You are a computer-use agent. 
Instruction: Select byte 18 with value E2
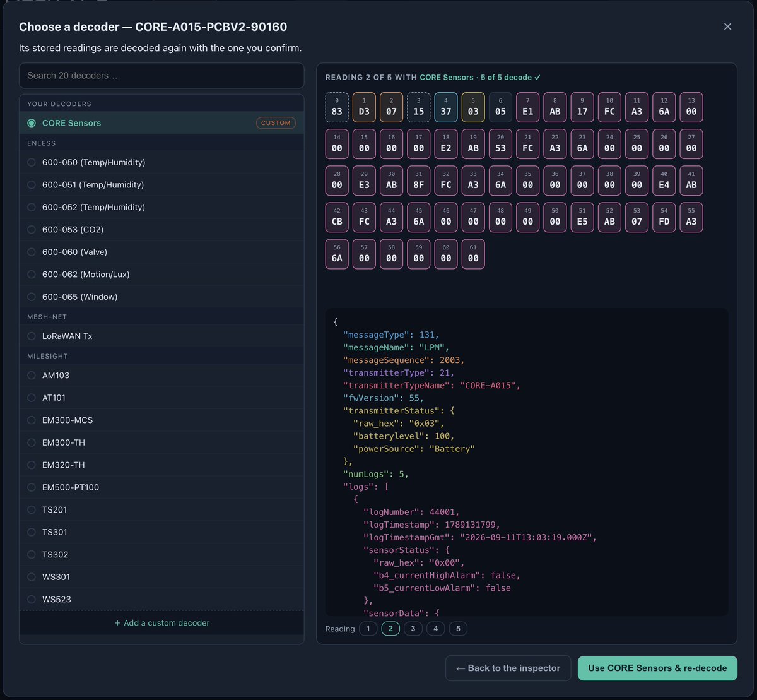[x=446, y=144]
